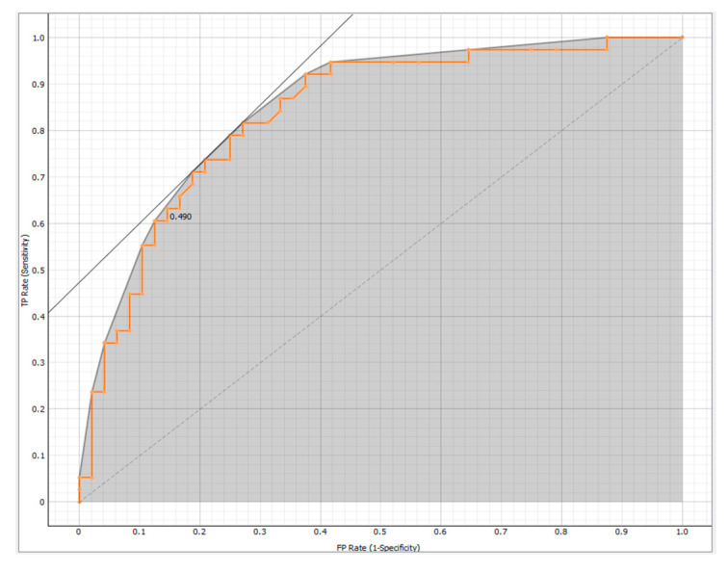Click the 0.9 tick on the FP Rate axis
This screenshot has height=572, width=728.
coord(622,533)
